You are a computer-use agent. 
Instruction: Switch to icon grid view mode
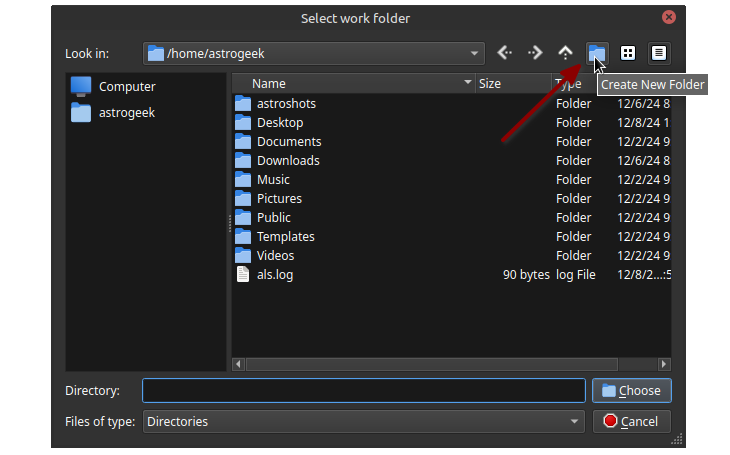(x=628, y=53)
